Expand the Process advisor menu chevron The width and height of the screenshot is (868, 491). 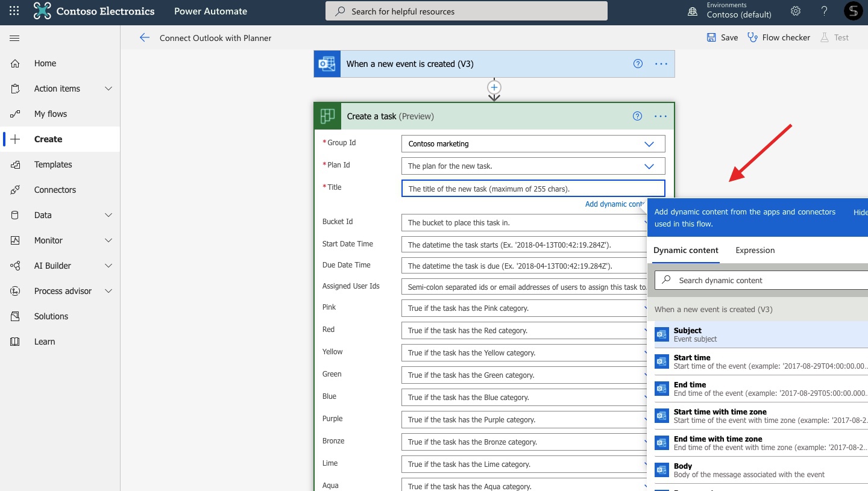tap(108, 291)
